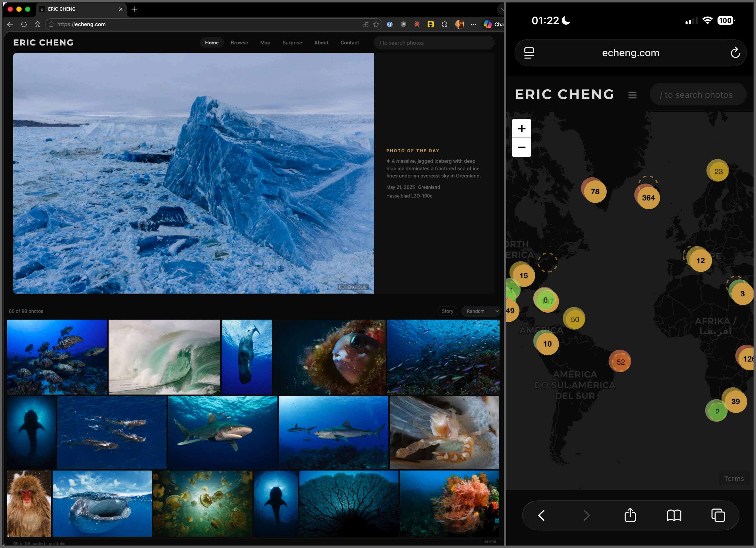756x548 pixels.
Task: Toggle the Story view button
Action: pyautogui.click(x=447, y=311)
